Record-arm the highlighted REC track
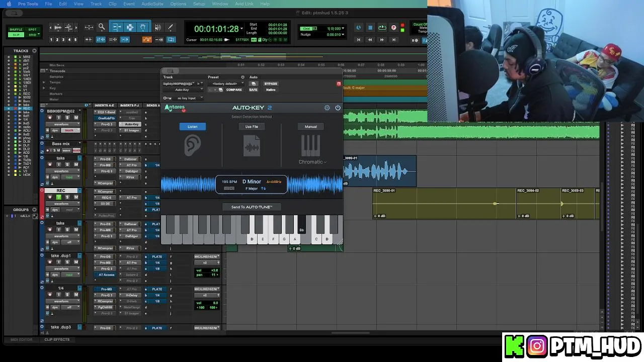 pyautogui.click(x=50, y=197)
